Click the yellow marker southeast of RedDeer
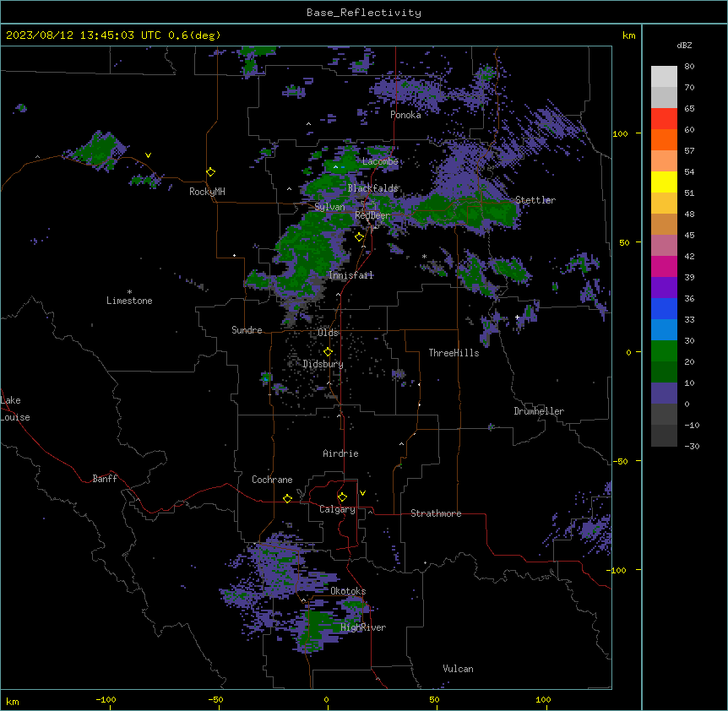Image resolution: width=728 pixels, height=711 pixels. coord(360,237)
